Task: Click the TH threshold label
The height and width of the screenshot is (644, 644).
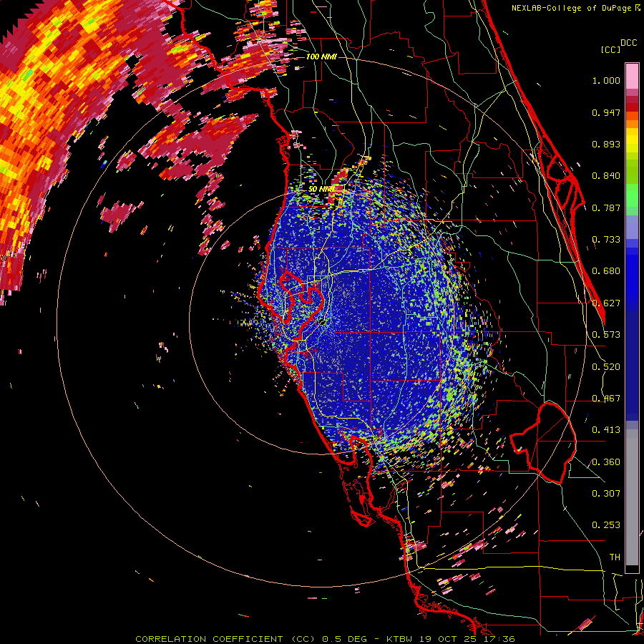Action: click(615, 557)
